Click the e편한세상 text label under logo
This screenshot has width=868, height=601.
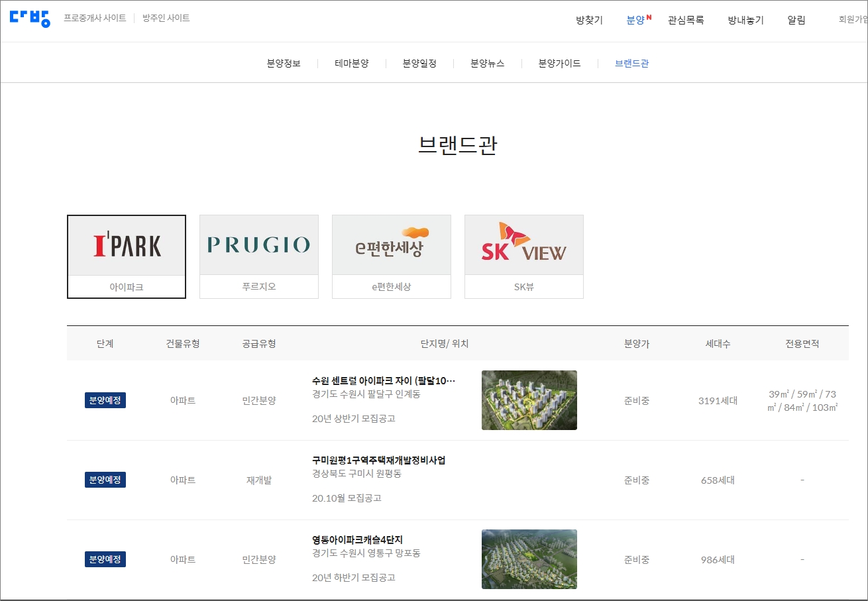[392, 287]
